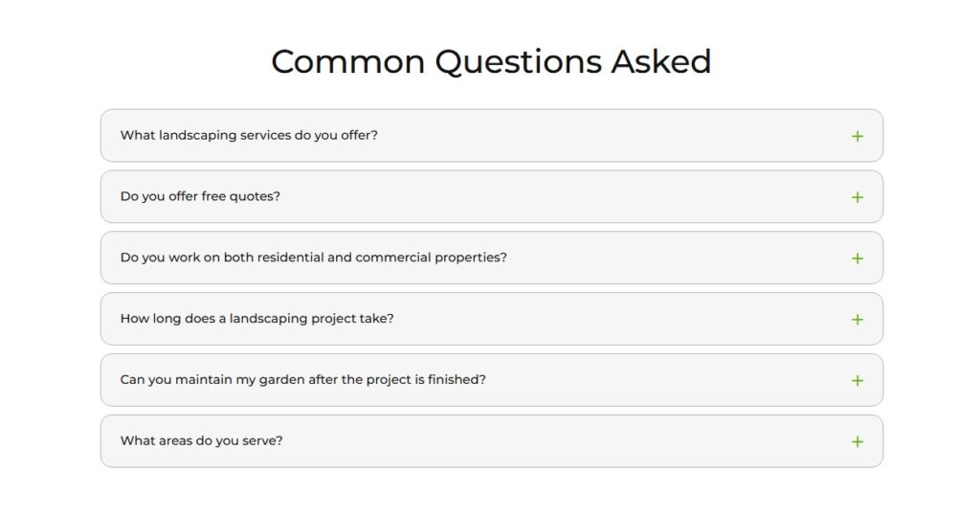Click empty space in the areas served accordion panel
Image resolution: width=980 pixels, height=517 pixels.
coord(563,441)
